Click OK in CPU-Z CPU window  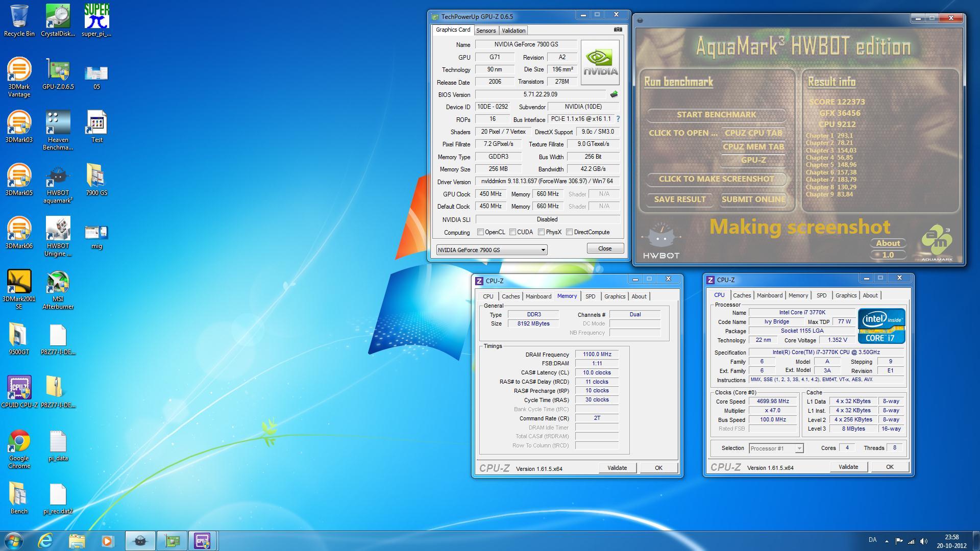(890, 467)
